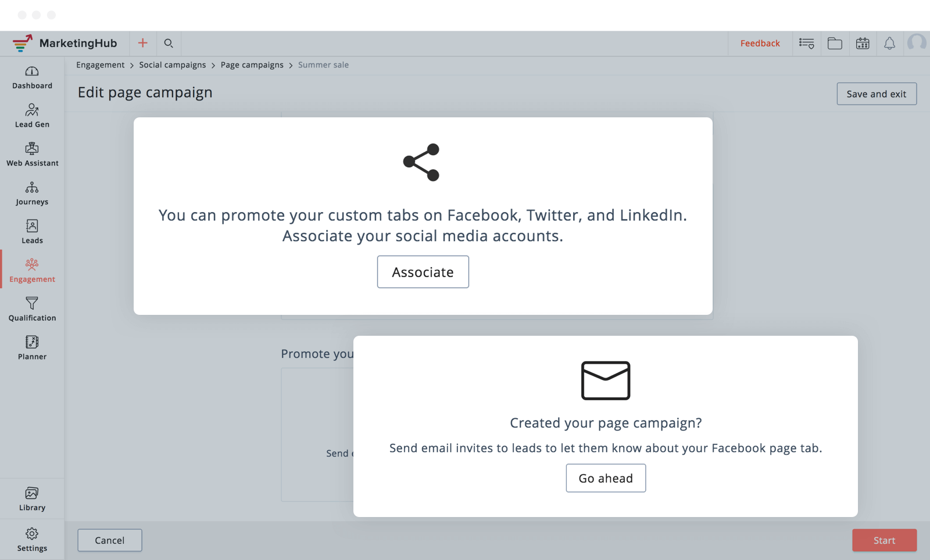Select the Qualification funnel icon
The height and width of the screenshot is (560, 930).
coord(32,303)
